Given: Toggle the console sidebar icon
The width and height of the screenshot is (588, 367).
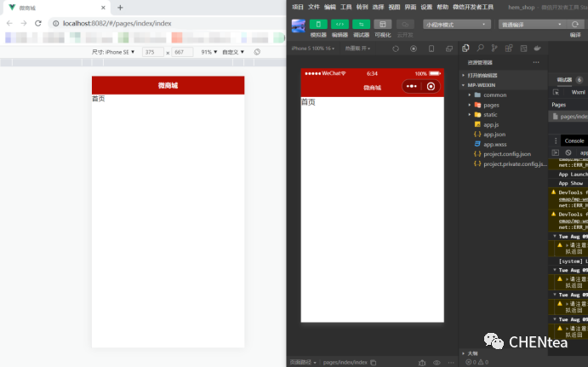Looking at the screenshot, I should click(556, 152).
